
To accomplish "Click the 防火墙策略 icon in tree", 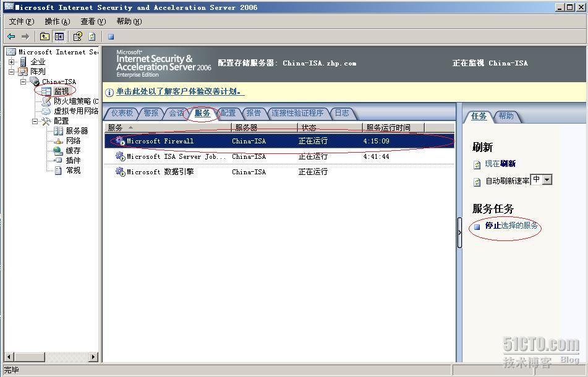I will point(46,101).
